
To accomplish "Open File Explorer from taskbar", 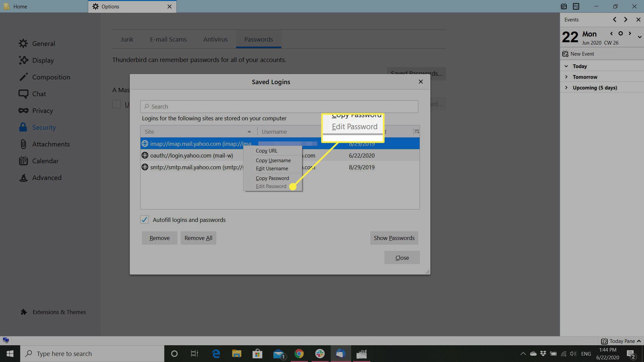I will (237, 354).
